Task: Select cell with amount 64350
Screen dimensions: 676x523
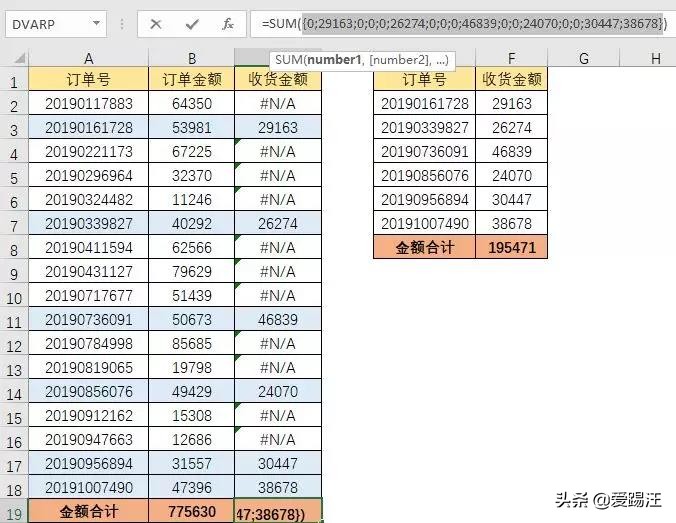Action: pos(192,103)
